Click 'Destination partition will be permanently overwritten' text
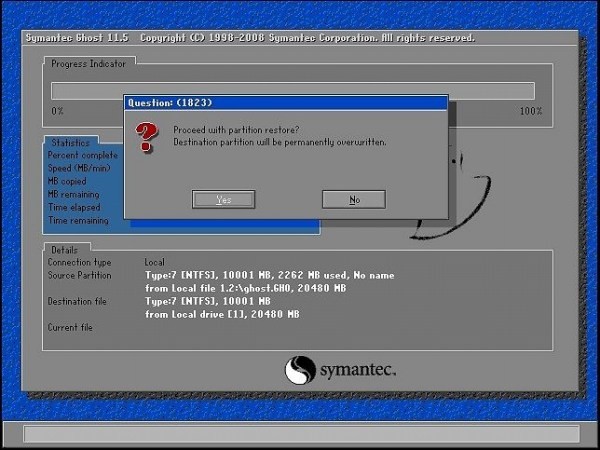This screenshot has height=450, width=600. (280, 142)
